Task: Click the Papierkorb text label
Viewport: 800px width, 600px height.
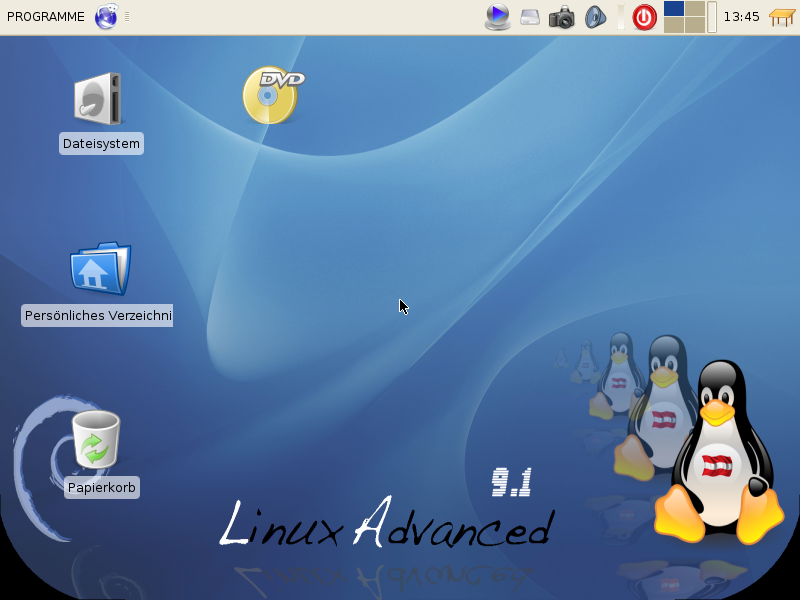Action: click(101, 488)
